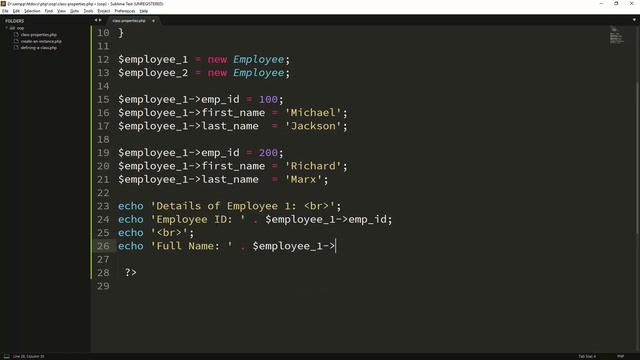Screen dimensions: 640x360
Task: Place cursor in the 'Marx' string
Action: pyautogui.click(x=303, y=180)
